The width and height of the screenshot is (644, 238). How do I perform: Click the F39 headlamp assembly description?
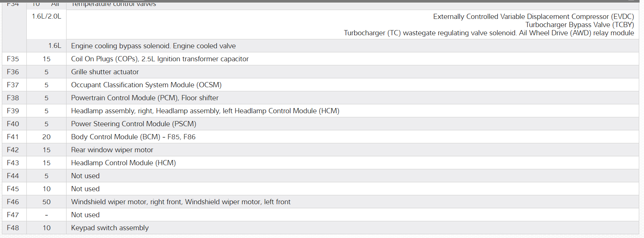[205, 111]
